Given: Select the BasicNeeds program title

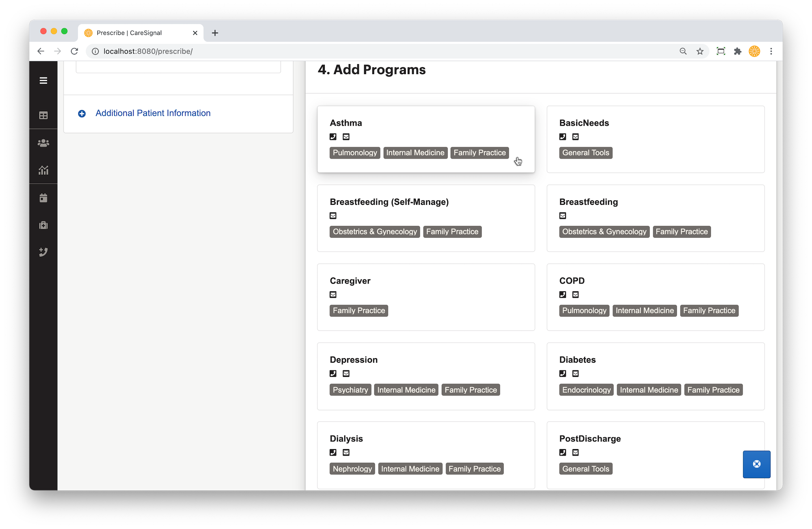Looking at the screenshot, I should (584, 123).
